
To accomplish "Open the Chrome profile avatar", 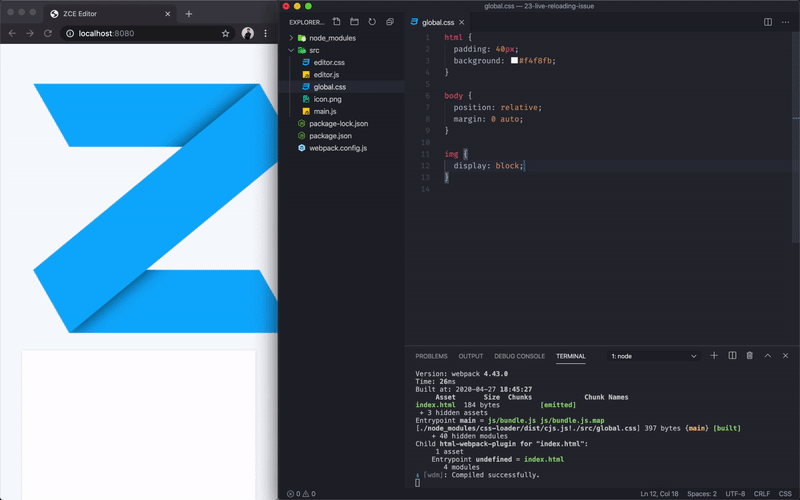I will [247, 33].
